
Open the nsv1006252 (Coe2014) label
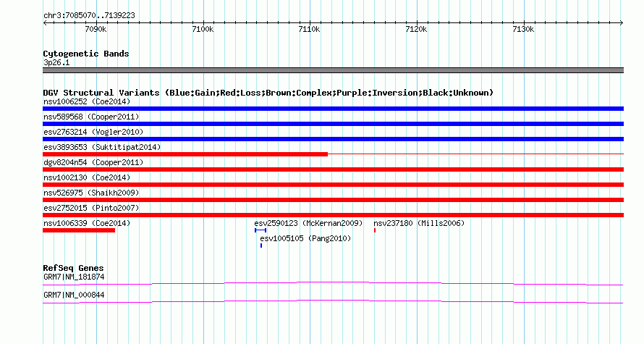87,101
